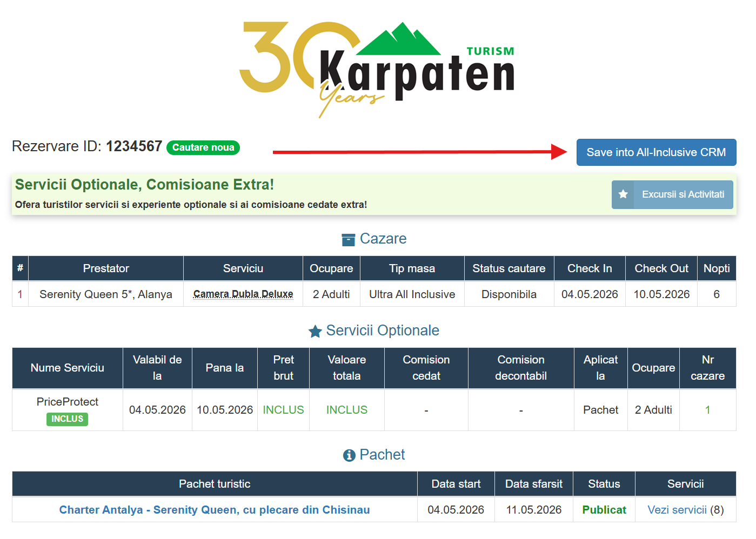Click the Ultra All Inclusive meal cell
Viewport: 756px width, 539px height.
[412, 294]
